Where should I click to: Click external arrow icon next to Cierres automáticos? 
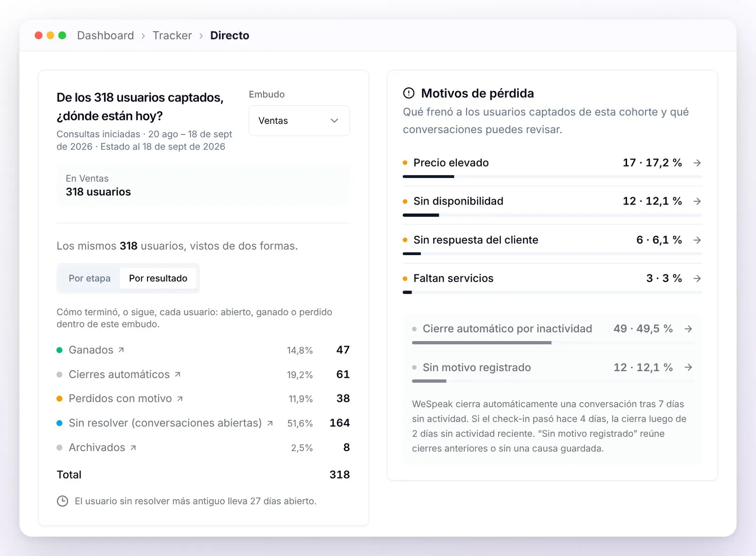(178, 375)
